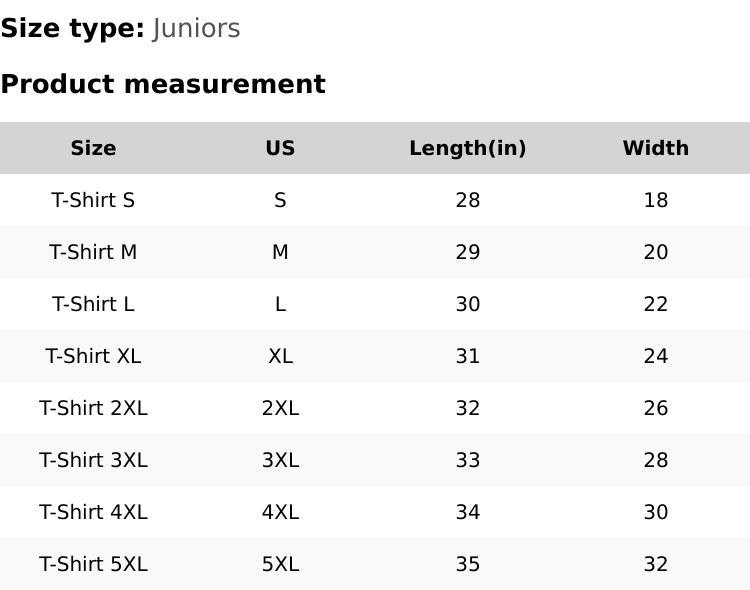750x590 pixels.
Task: Select the T-Shirt S row label
Action: [93, 200]
